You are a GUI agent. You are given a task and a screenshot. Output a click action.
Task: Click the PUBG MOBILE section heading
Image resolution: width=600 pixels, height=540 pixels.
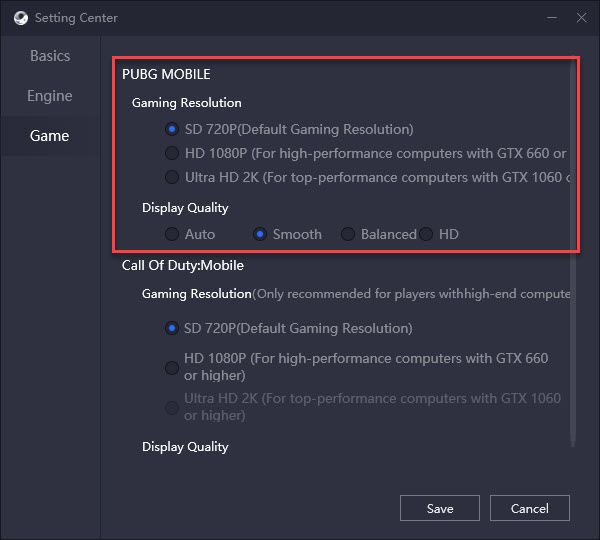tap(166, 74)
